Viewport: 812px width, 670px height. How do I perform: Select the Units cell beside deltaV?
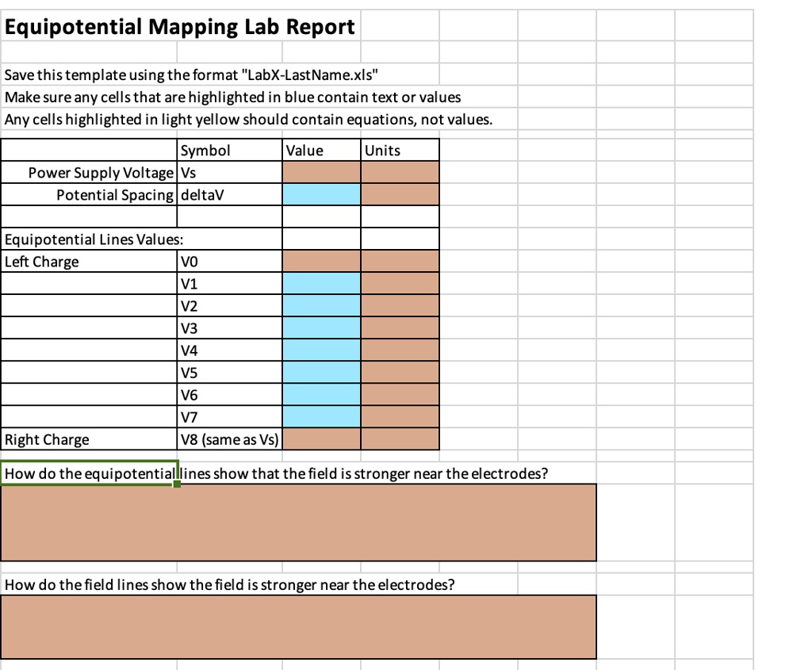[400, 193]
